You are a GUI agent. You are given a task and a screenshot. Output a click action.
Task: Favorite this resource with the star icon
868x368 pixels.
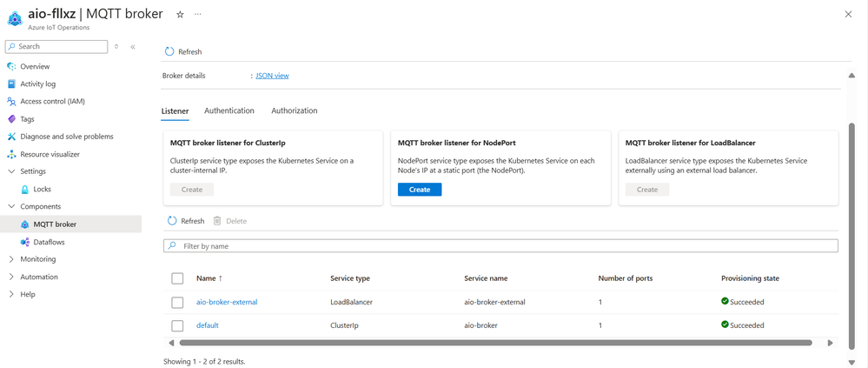(x=180, y=15)
